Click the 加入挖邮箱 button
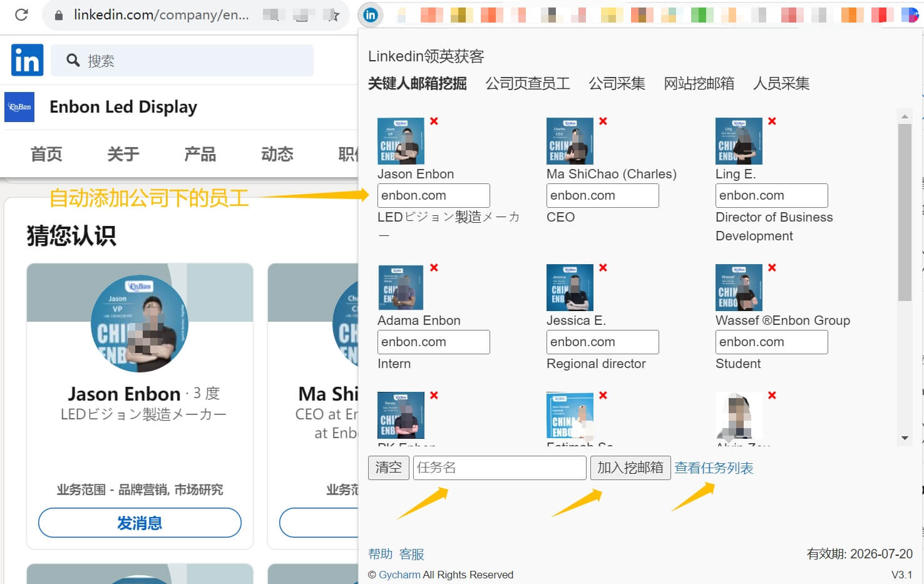The height and width of the screenshot is (584, 924). point(630,468)
